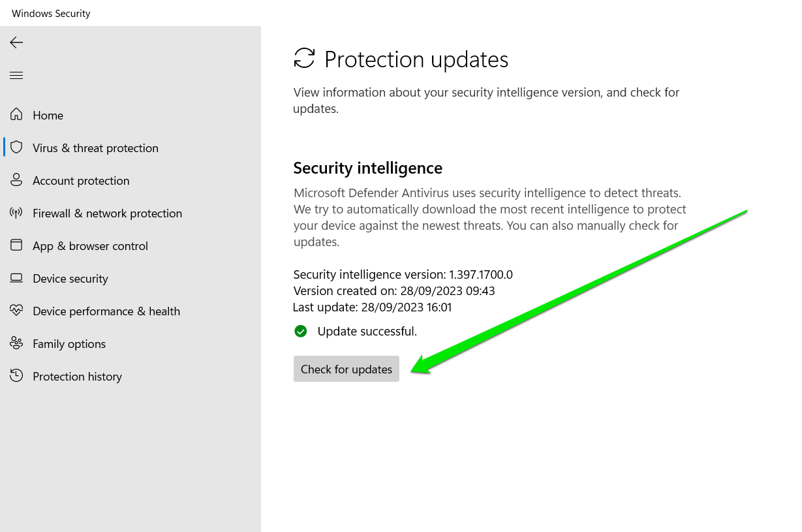Click the Home house icon

pos(16,115)
